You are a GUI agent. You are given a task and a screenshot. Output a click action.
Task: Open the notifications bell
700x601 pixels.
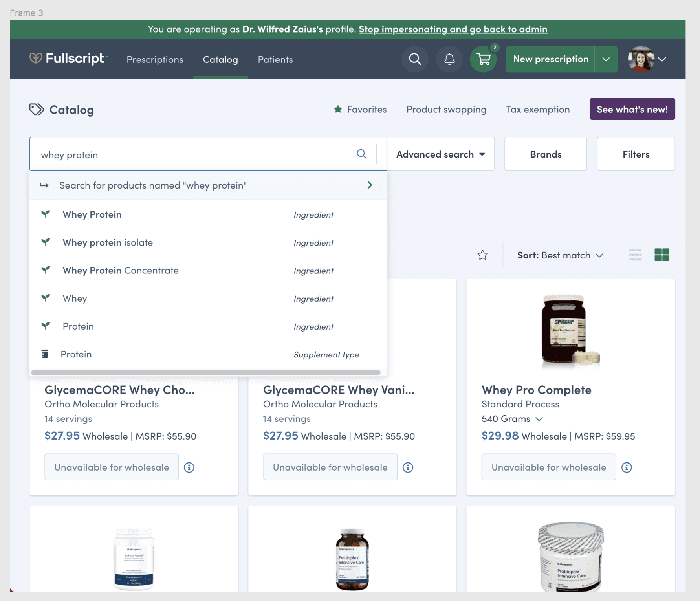(449, 59)
